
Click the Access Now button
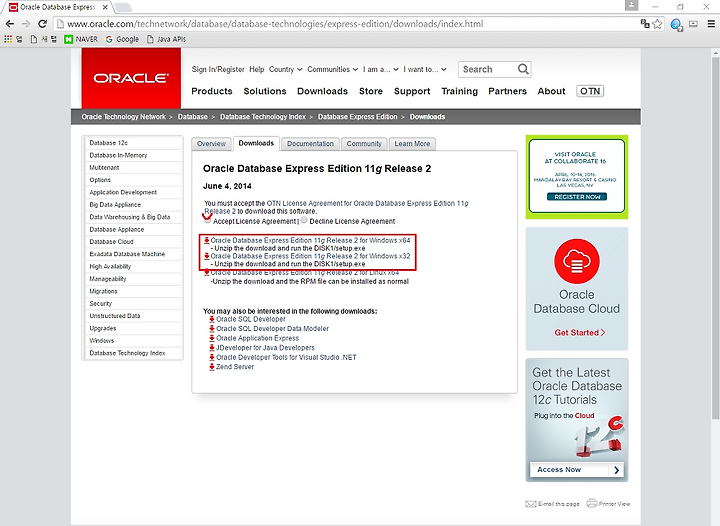tap(577, 470)
